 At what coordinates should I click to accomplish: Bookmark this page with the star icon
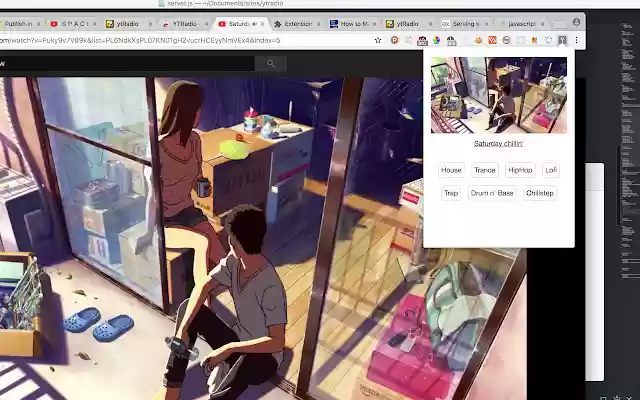click(378, 40)
